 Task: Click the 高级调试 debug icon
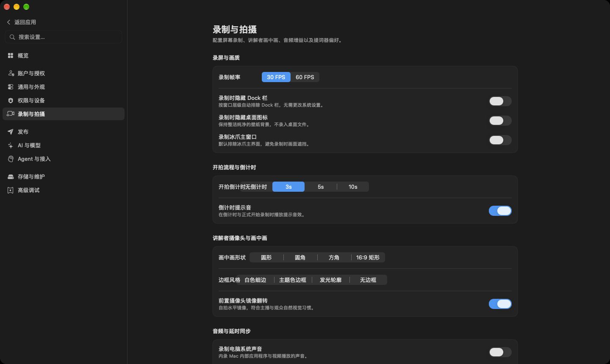[11, 190]
